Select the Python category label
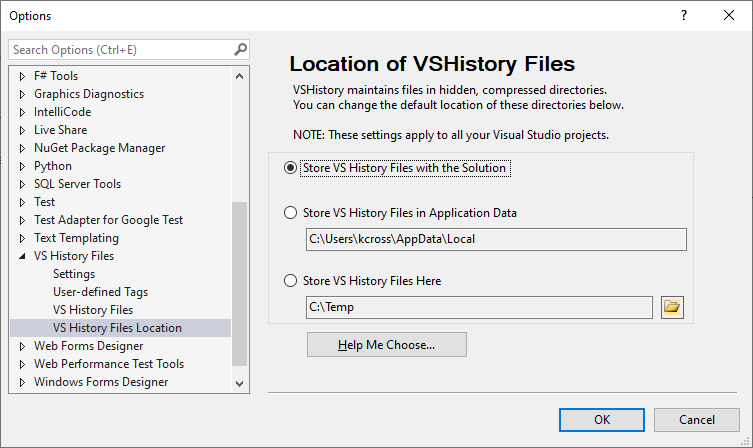Image resolution: width=753 pixels, height=448 pixels. pos(53,166)
